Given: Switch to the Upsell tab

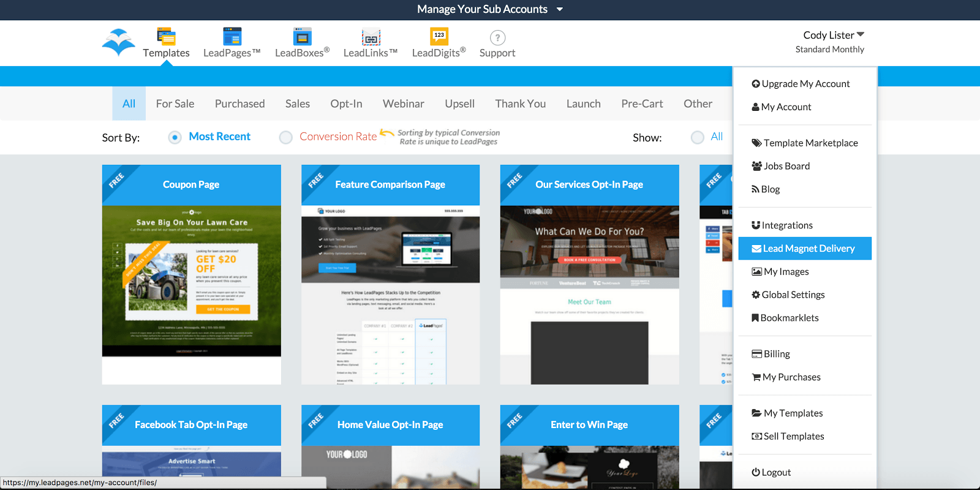Looking at the screenshot, I should pos(460,104).
